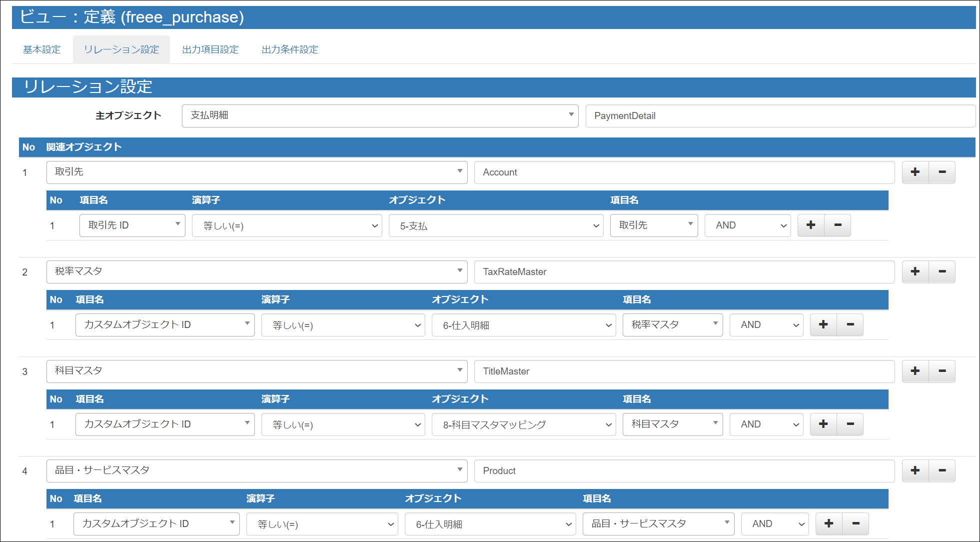The width and height of the screenshot is (980, 542).
Task: Click the TaxRateMaster alias field
Action: click(684, 272)
